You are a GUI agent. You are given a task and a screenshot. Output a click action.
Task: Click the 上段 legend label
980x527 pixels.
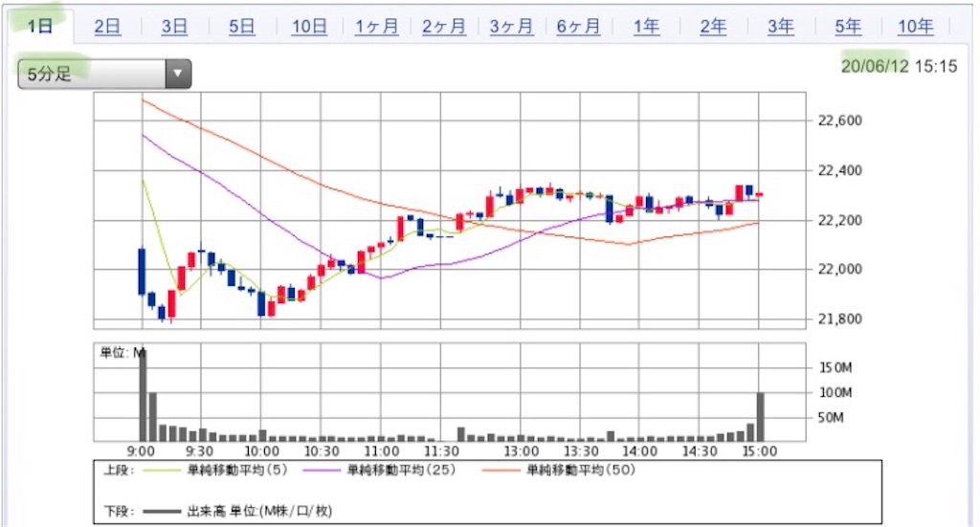point(119,470)
